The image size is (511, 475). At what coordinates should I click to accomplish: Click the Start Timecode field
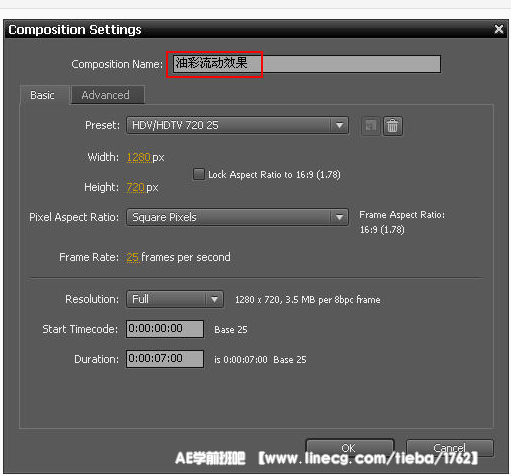point(165,329)
